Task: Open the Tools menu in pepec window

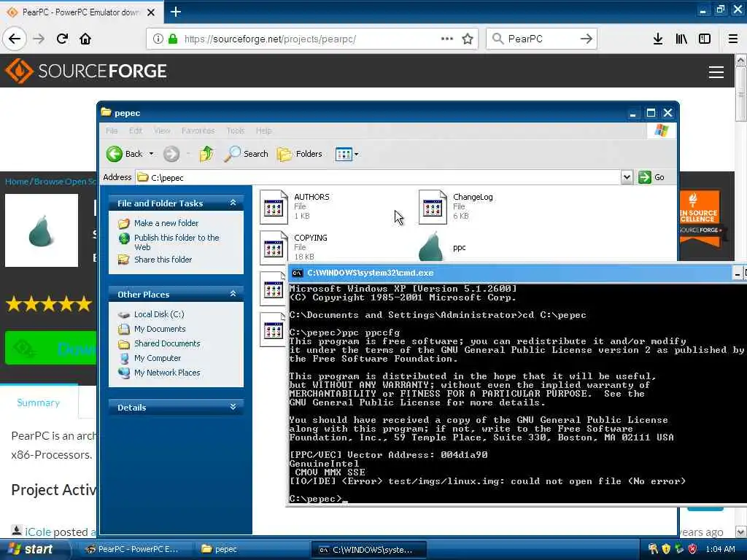Action: (x=236, y=131)
